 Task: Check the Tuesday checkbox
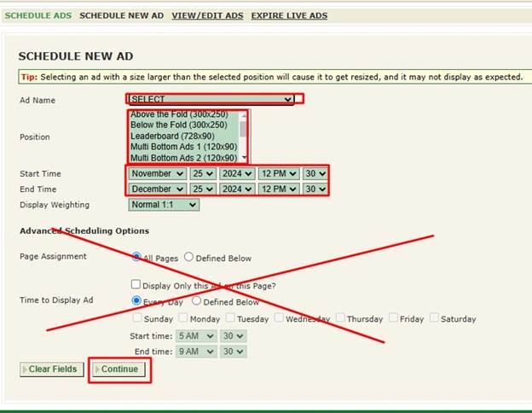tap(230, 317)
